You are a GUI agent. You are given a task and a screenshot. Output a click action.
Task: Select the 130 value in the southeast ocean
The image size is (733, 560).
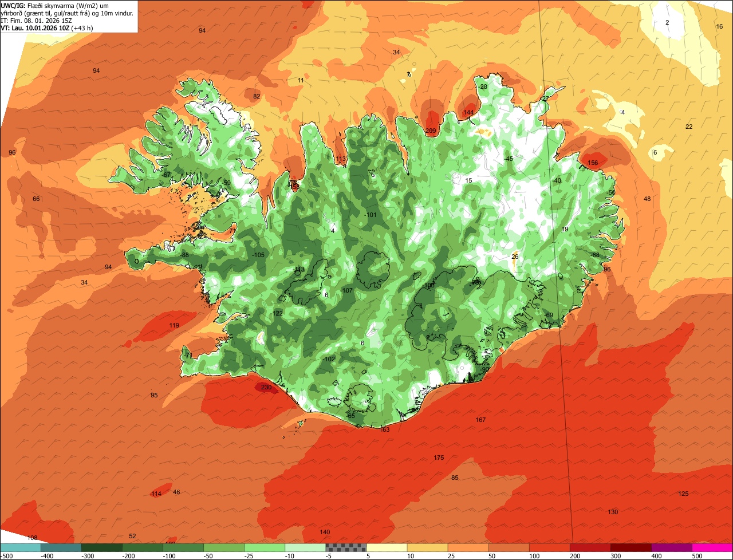click(x=613, y=512)
